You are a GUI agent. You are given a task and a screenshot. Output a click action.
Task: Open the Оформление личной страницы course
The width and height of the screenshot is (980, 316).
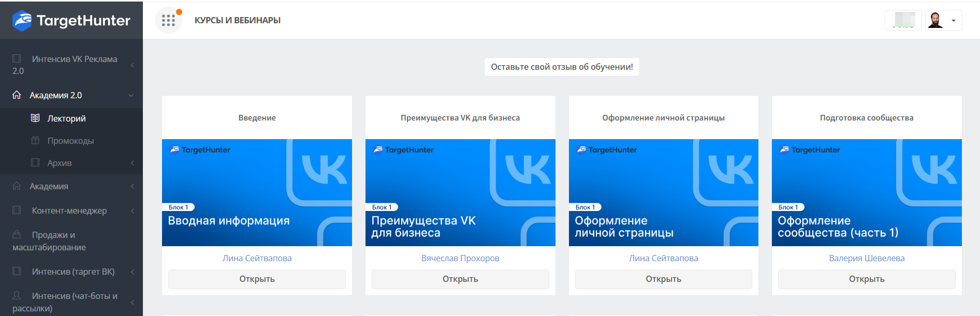click(663, 279)
